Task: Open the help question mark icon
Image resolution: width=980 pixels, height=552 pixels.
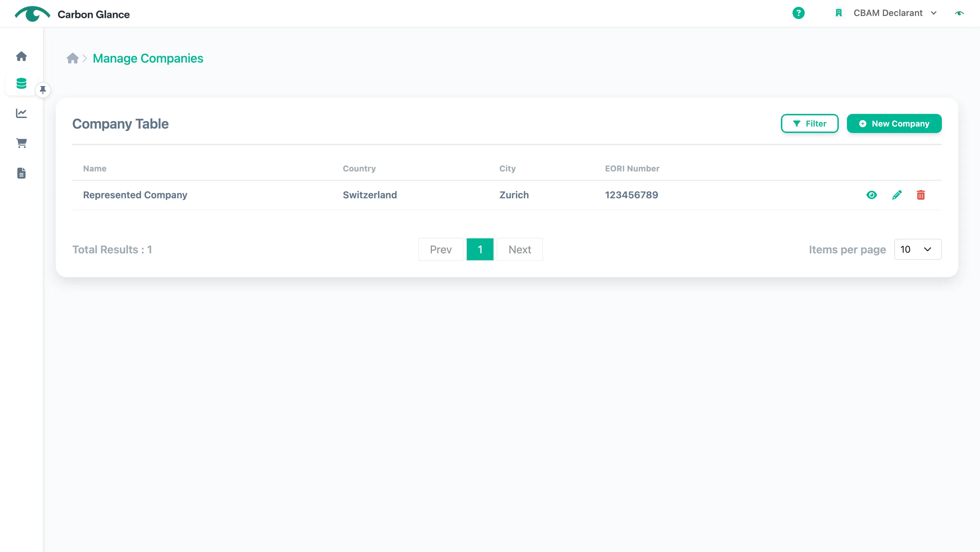Action: click(798, 13)
